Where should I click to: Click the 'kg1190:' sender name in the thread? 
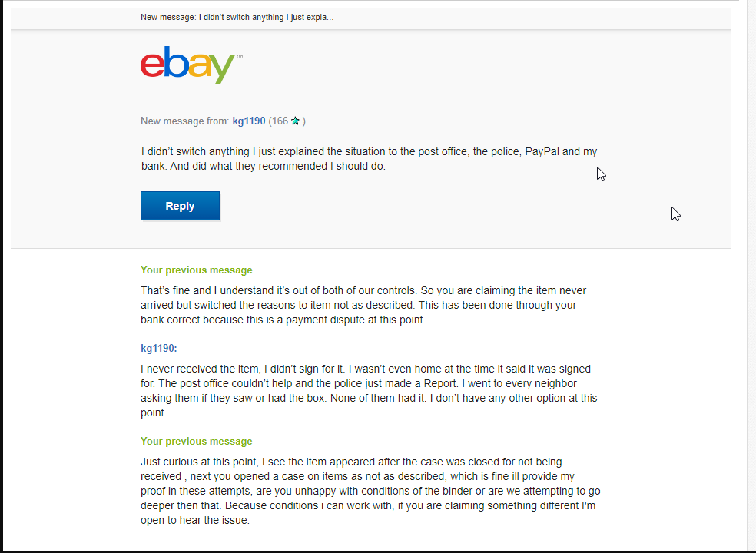pyautogui.click(x=159, y=348)
